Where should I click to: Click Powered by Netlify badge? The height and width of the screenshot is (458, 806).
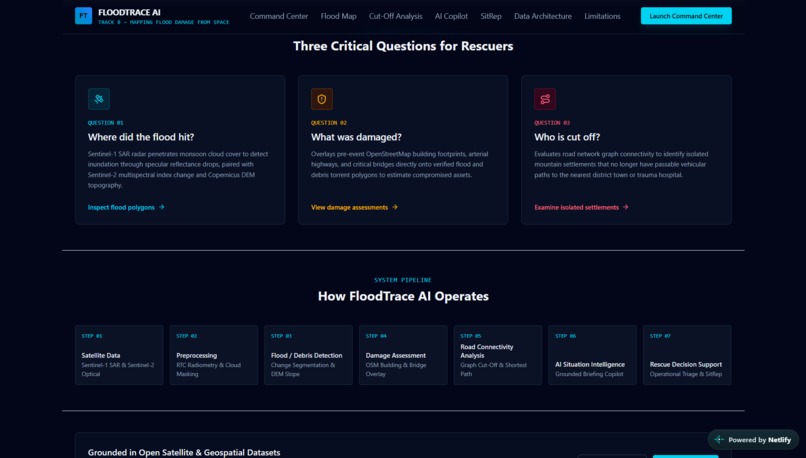[753, 439]
